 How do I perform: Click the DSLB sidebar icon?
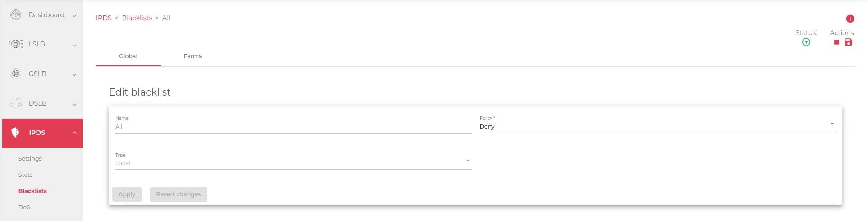(x=16, y=103)
